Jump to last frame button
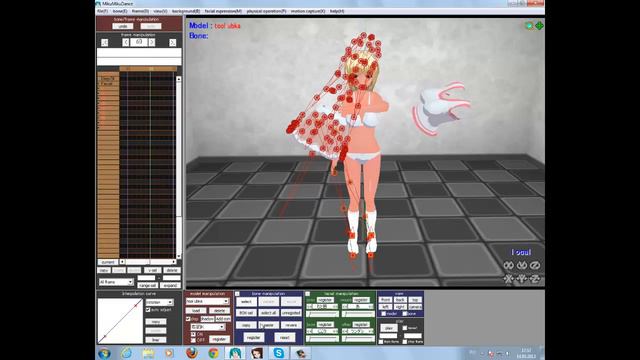The image size is (640, 360). [x=173, y=42]
